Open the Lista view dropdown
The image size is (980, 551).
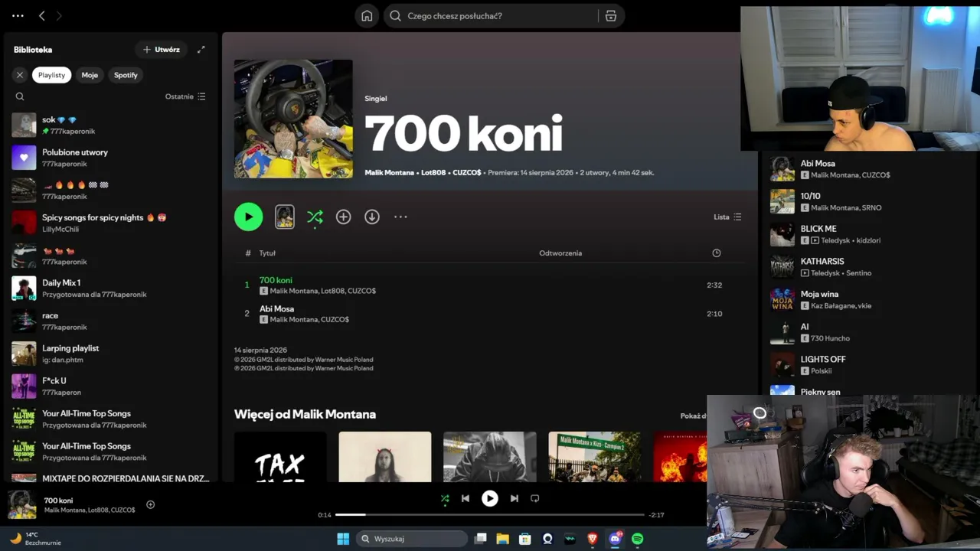727,217
